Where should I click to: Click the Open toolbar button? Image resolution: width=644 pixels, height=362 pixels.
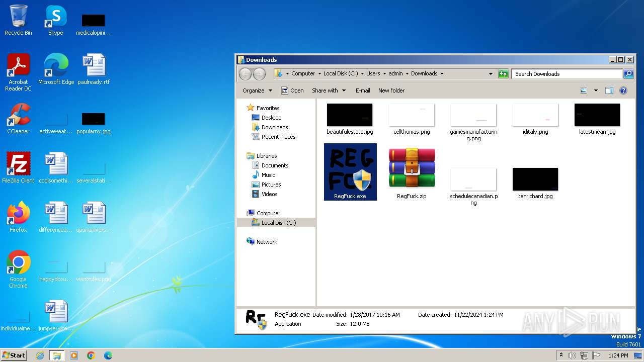click(x=292, y=90)
